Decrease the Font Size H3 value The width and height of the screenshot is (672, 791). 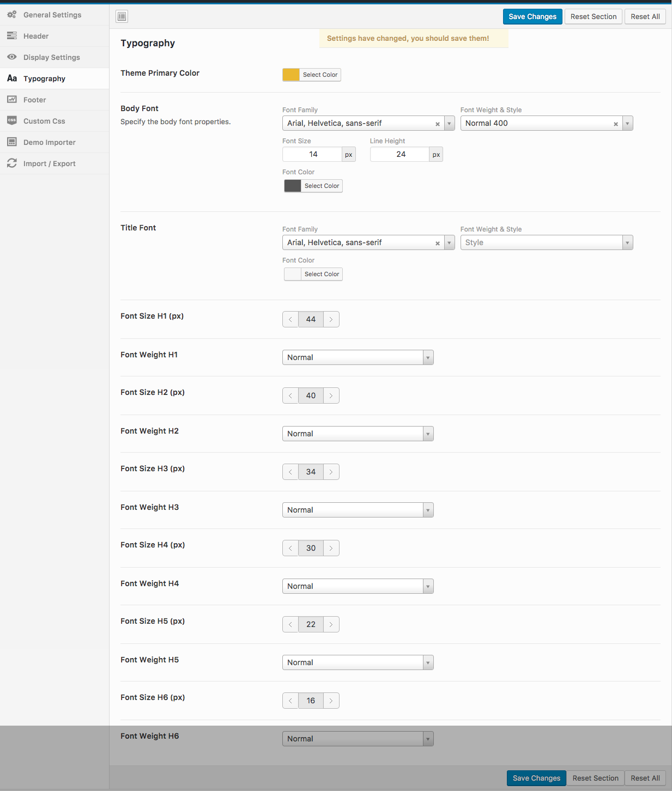290,472
